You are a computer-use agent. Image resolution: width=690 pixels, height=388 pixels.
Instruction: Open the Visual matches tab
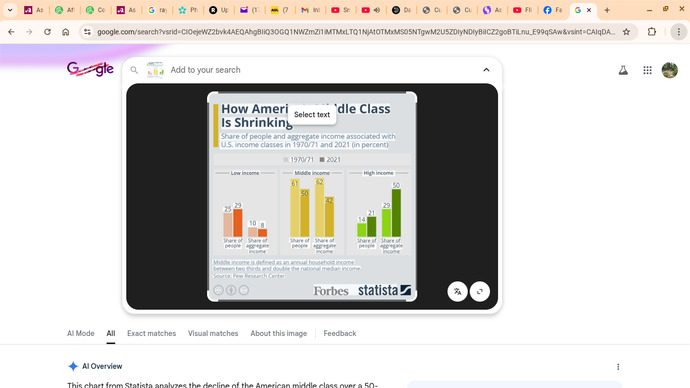[213, 333]
